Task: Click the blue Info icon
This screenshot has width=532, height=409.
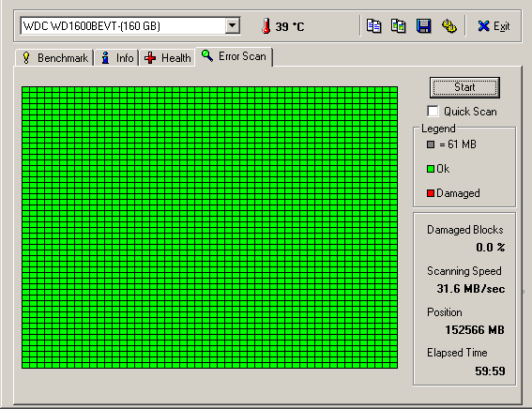Action: [105, 57]
